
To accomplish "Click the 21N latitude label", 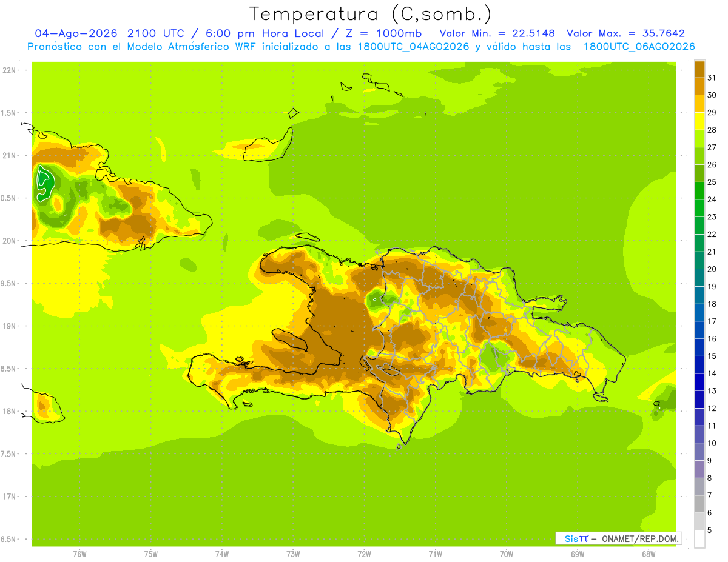I will pyautogui.click(x=9, y=155).
